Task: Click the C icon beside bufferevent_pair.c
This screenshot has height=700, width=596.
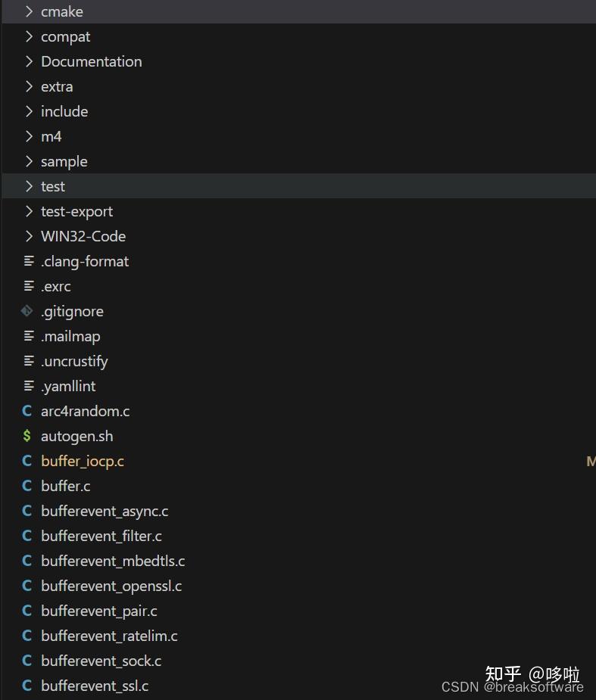Action: [27, 611]
